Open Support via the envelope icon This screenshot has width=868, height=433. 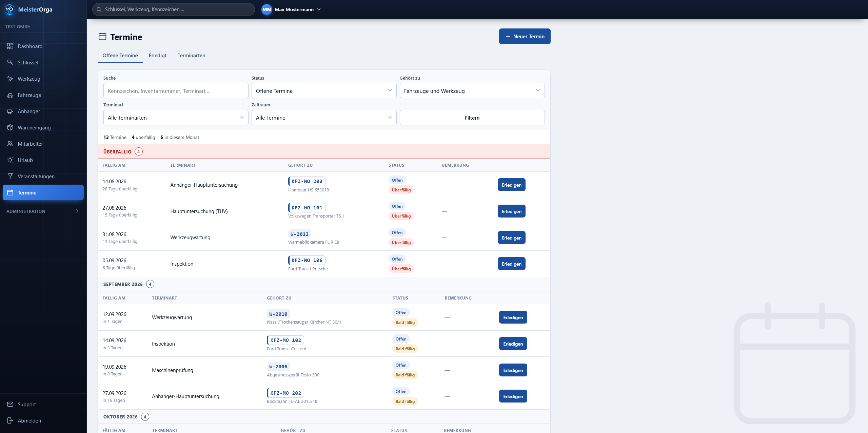10,404
